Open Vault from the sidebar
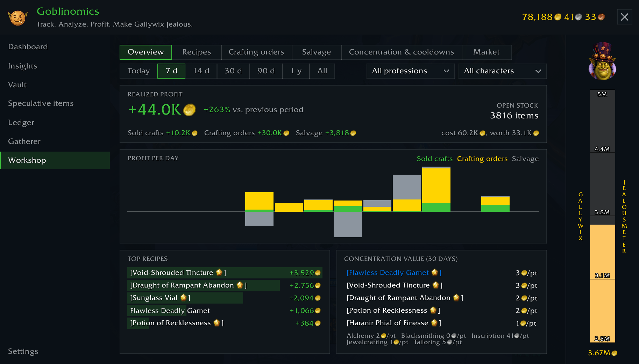This screenshot has width=639, height=364. point(55,85)
